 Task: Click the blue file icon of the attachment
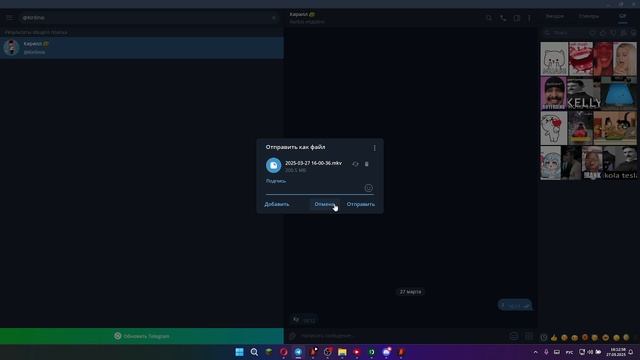coord(273,165)
